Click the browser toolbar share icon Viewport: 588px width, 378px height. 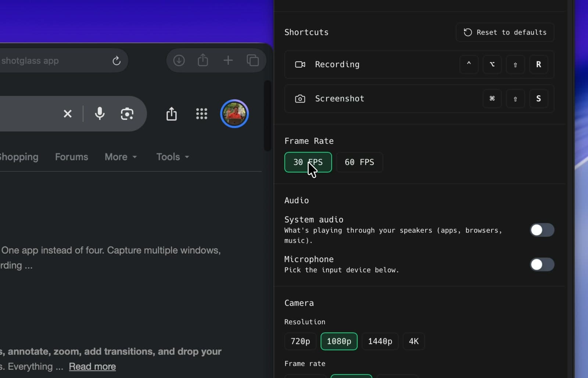(203, 60)
